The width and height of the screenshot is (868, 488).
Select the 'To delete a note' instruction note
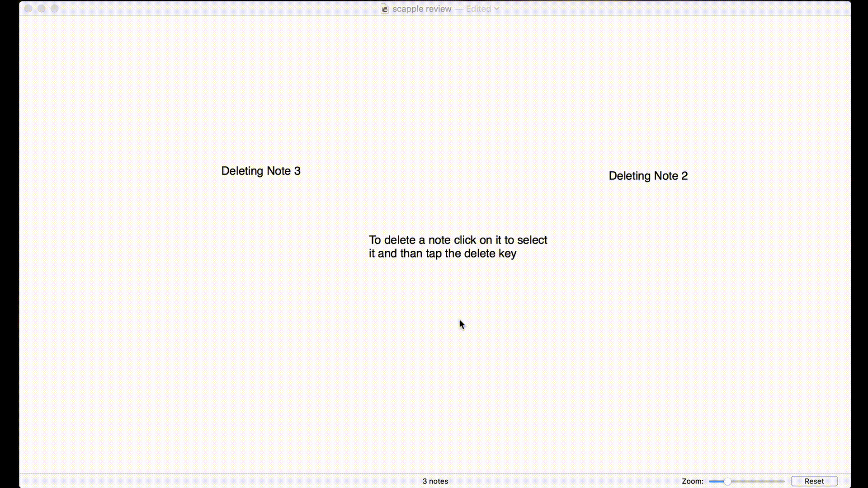tap(458, 240)
